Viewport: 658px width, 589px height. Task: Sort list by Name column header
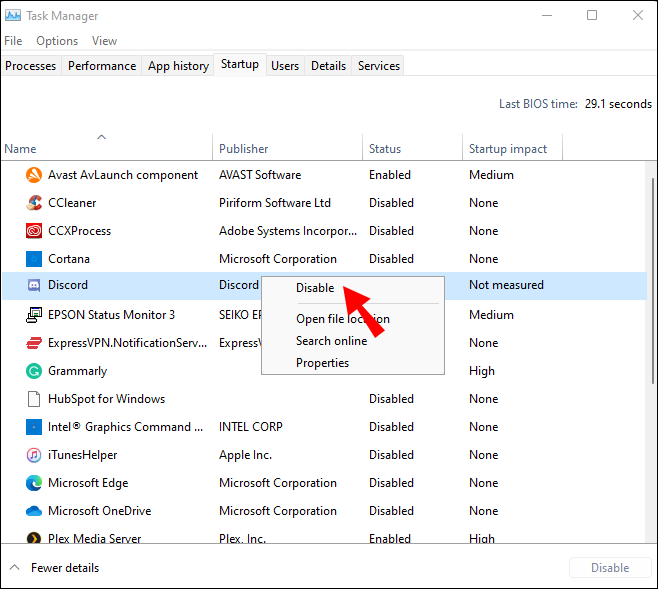tap(20, 149)
